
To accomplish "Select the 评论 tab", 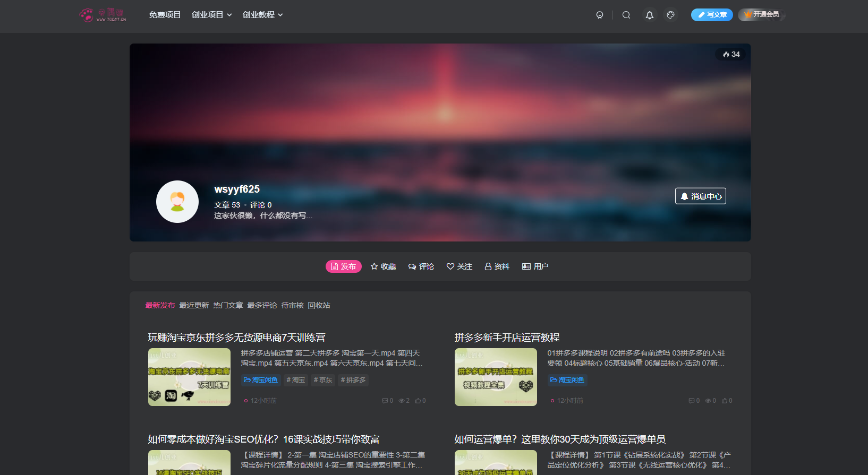I will click(x=421, y=266).
